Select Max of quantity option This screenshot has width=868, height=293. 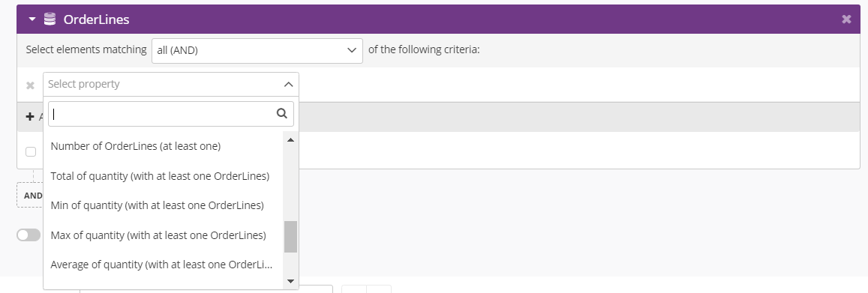pos(158,235)
